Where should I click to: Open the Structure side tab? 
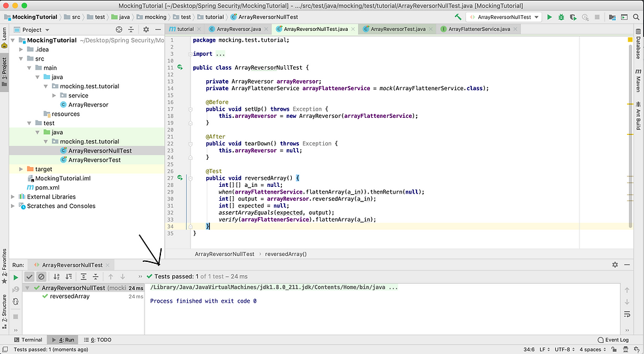click(x=4, y=311)
